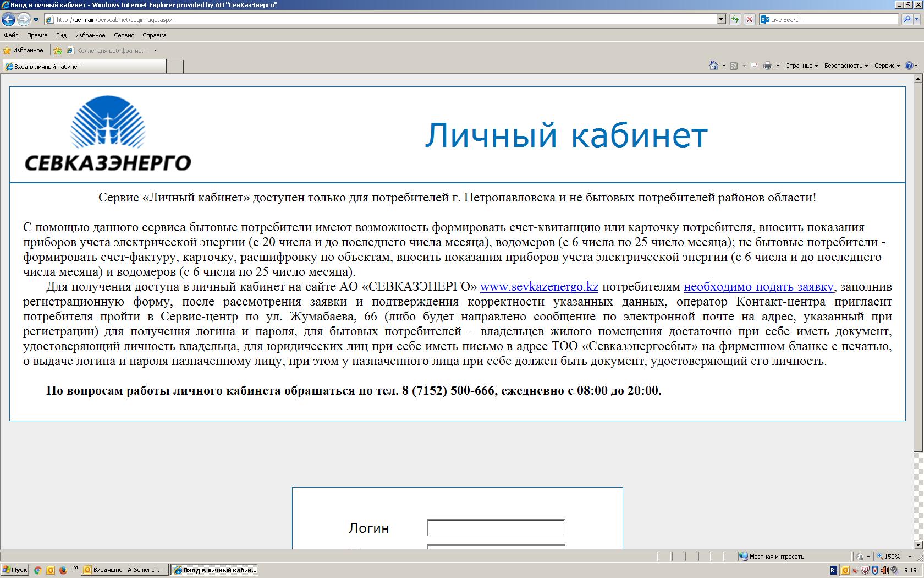Open the Вид menu
The height and width of the screenshot is (578, 924).
click(x=61, y=35)
